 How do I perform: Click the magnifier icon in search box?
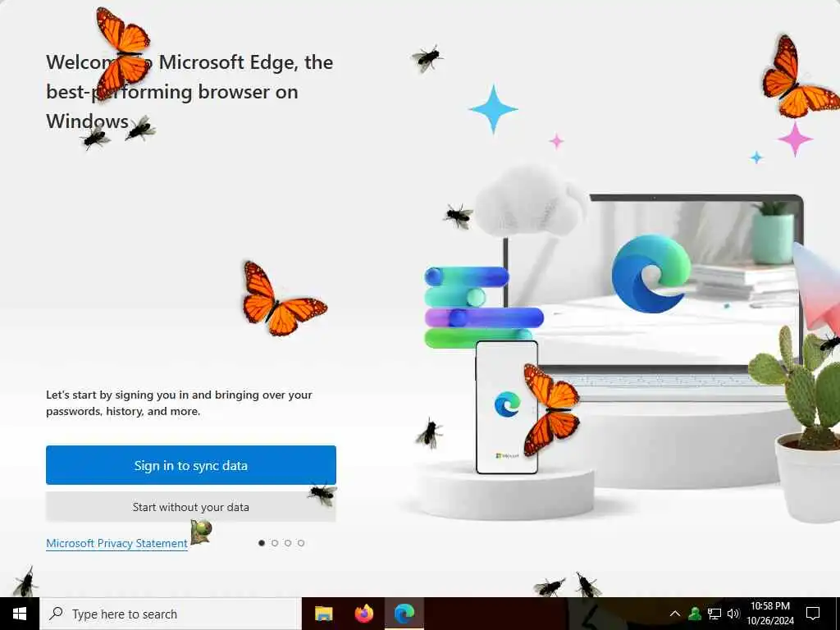[x=56, y=614]
